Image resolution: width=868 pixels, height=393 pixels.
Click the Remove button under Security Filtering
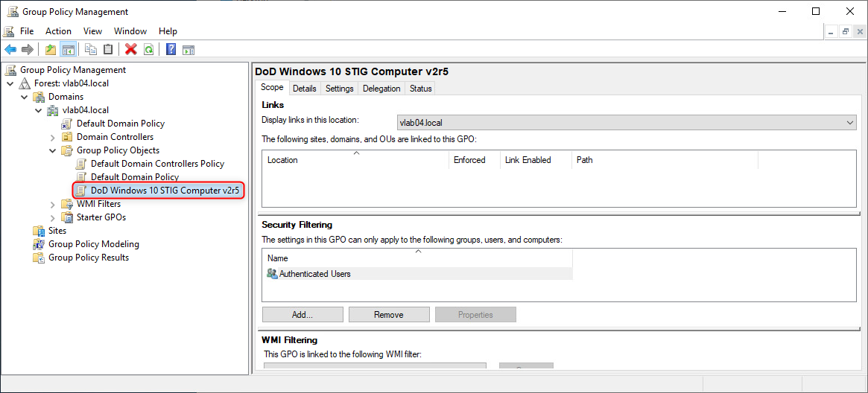389,315
